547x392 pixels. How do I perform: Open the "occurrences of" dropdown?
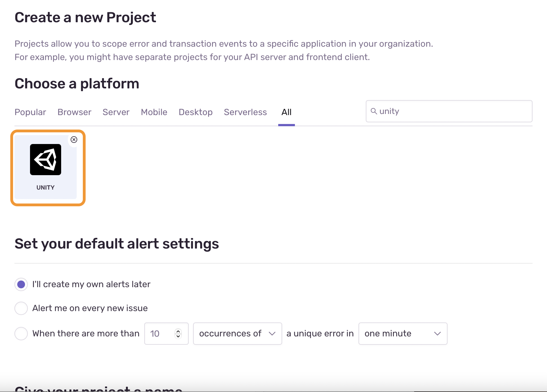(237, 334)
